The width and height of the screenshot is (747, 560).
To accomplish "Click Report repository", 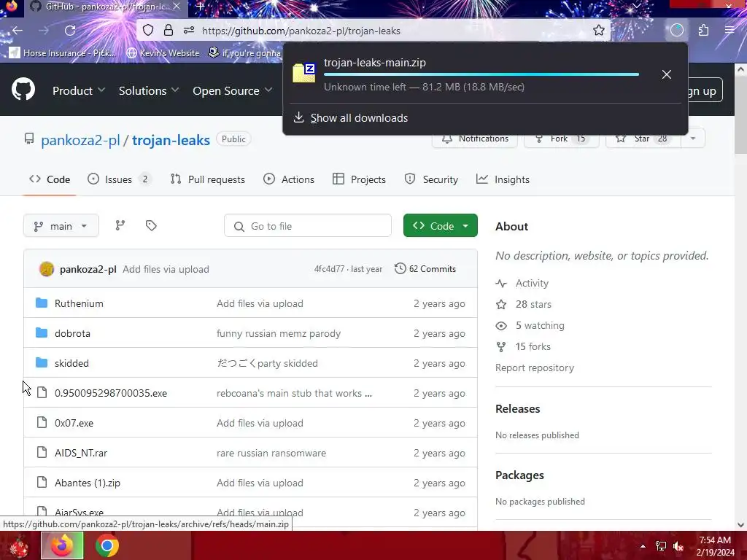I will [x=535, y=367].
